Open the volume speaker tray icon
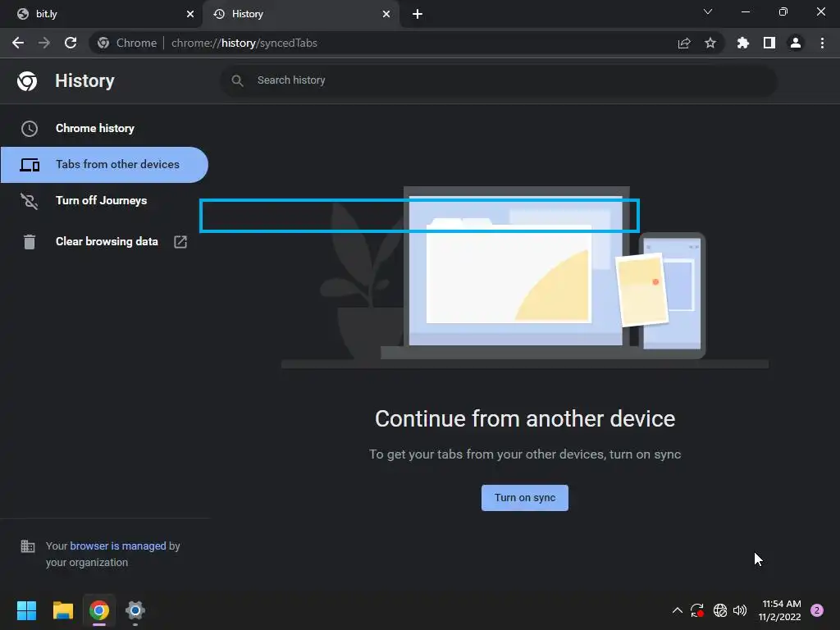The image size is (840, 630). (740, 610)
